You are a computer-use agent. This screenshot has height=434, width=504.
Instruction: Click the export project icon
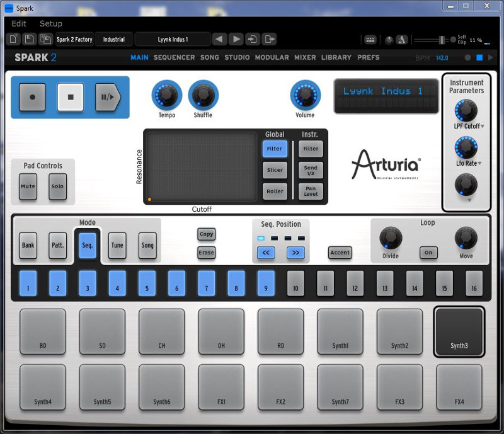269,39
